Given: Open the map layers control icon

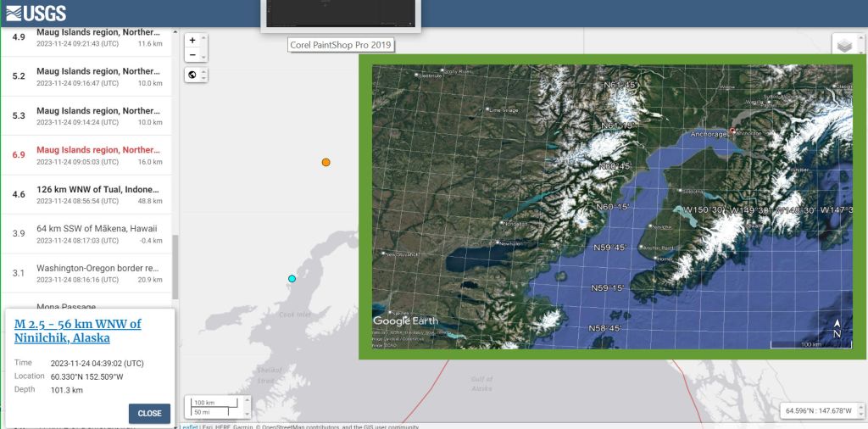Looking at the screenshot, I should 844,45.
